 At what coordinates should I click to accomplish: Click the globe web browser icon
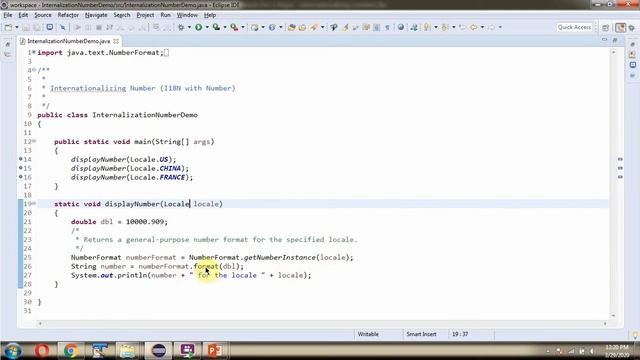(x=401, y=27)
